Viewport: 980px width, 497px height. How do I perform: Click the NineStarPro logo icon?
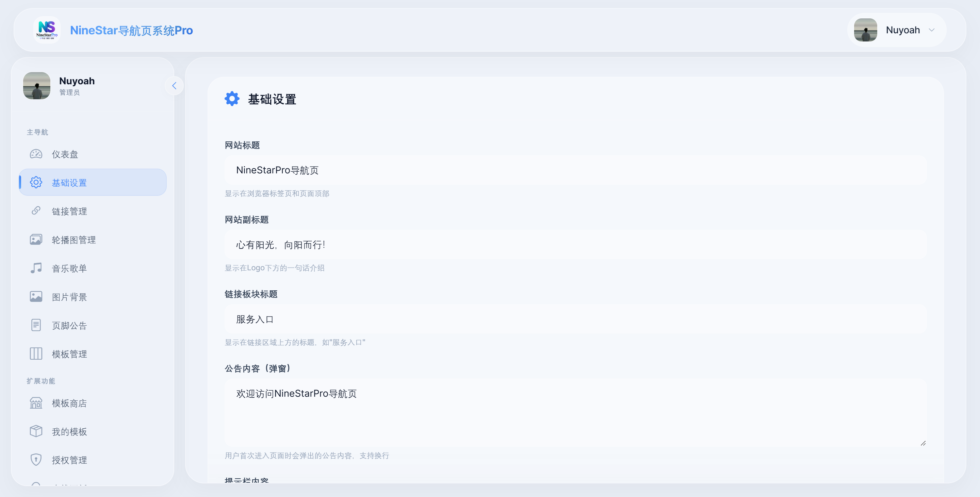47,30
